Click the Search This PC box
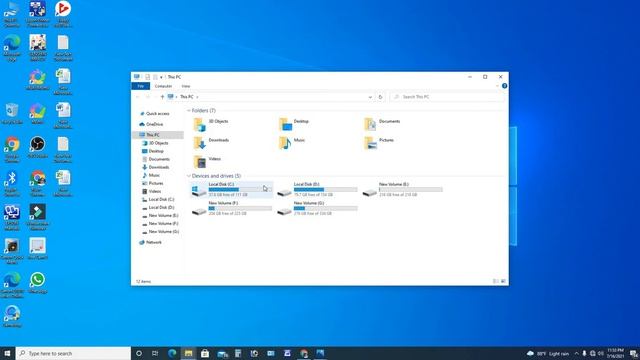 click(x=447, y=97)
